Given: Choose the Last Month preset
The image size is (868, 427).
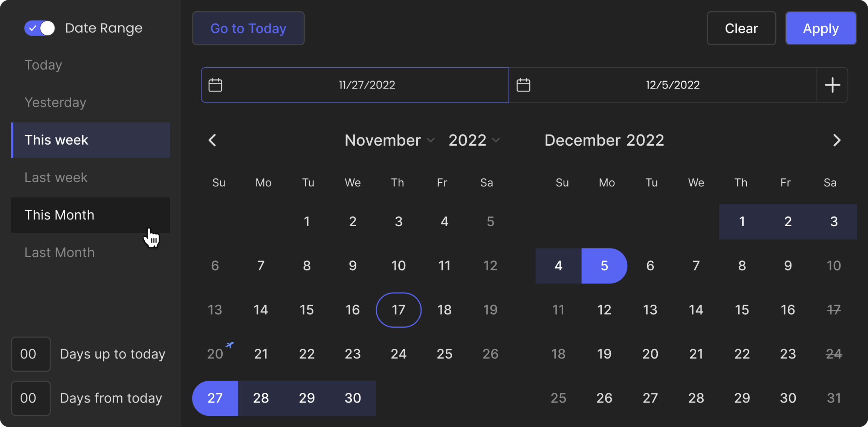Looking at the screenshot, I should click(60, 252).
